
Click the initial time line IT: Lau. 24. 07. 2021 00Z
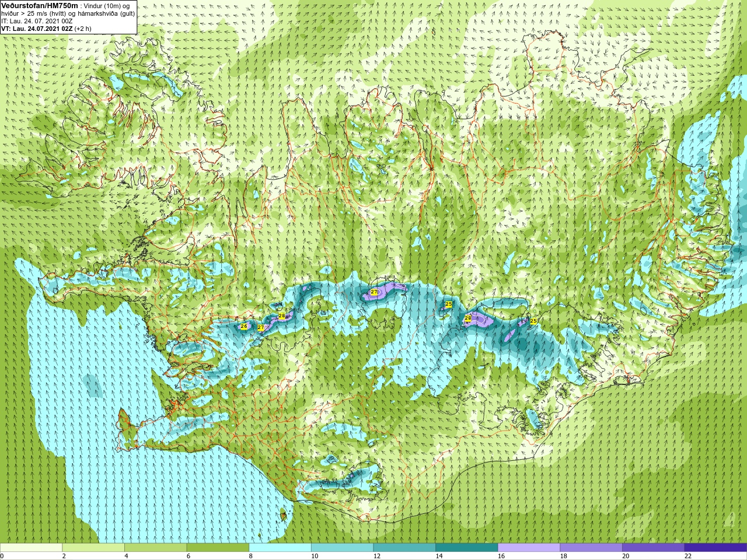click(37, 21)
